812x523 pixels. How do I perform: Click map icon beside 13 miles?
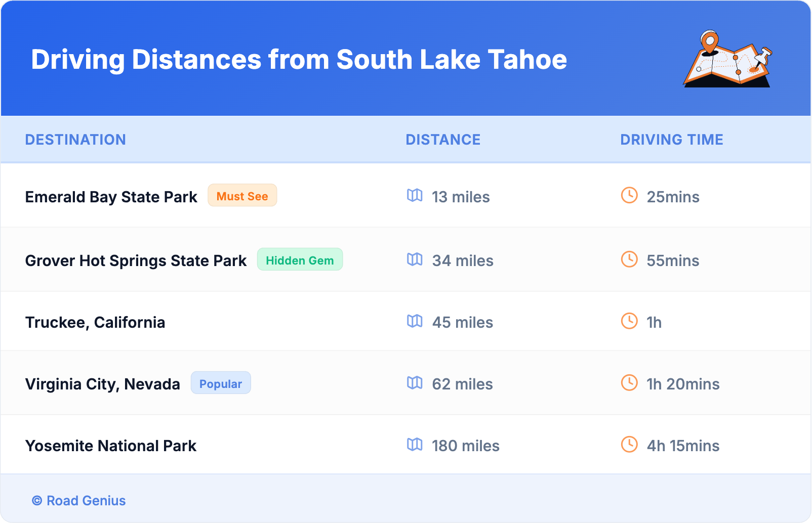click(415, 195)
